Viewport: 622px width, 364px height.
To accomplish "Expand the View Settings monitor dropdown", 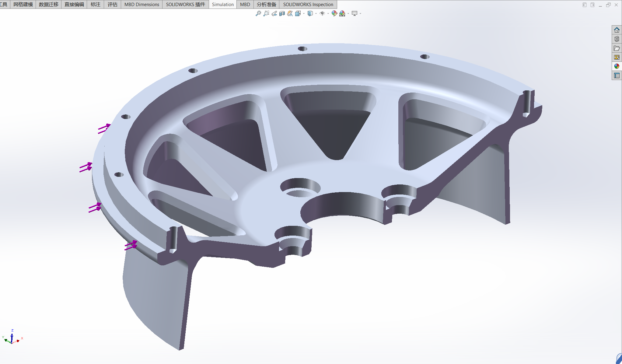I will coord(361,13).
